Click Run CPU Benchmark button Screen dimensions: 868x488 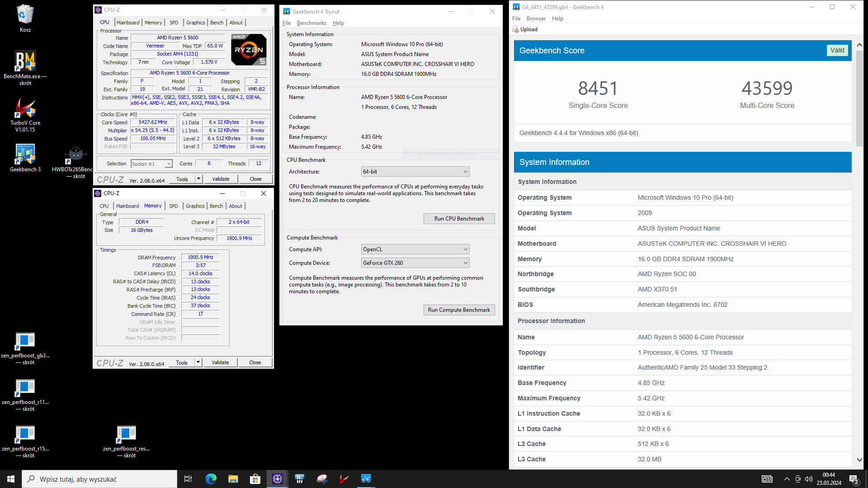click(x=459, y=219)
